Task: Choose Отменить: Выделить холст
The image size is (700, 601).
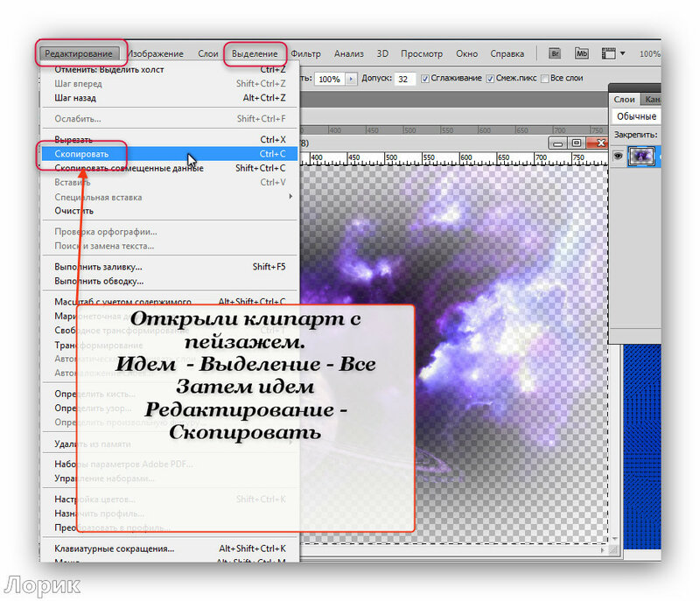Action: click(x=170, y=70)
